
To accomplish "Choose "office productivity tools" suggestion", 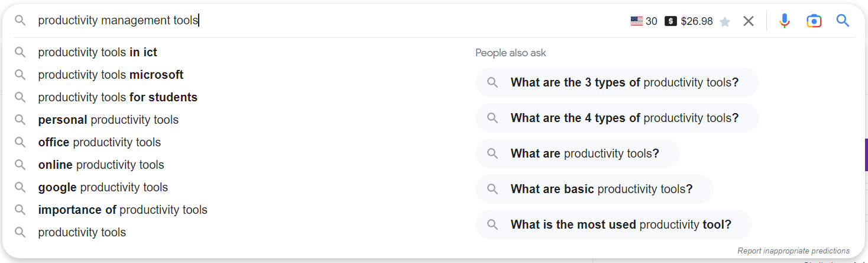I will click(x=99, y=142).
